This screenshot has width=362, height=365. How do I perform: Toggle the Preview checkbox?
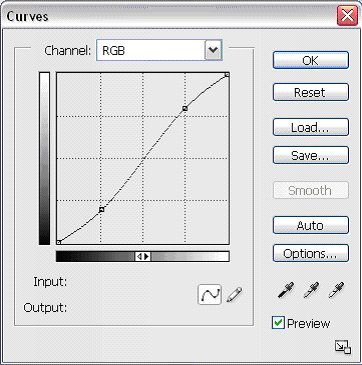click(278, 323)
